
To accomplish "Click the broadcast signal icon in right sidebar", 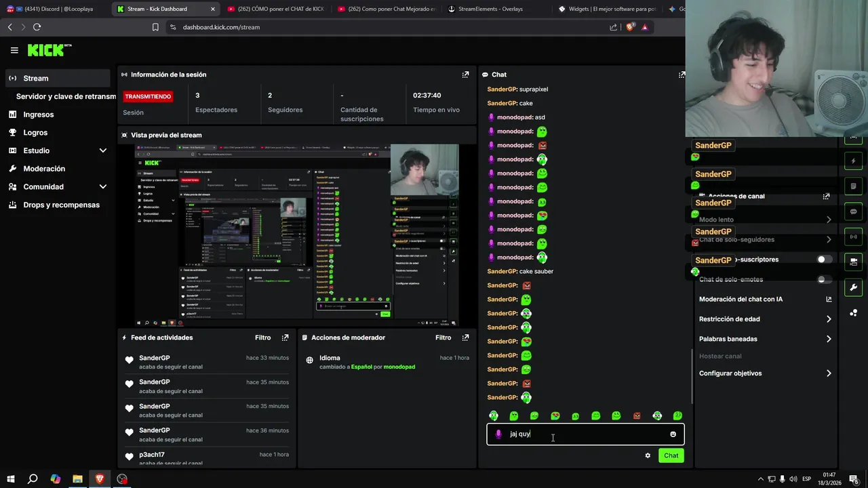I will coord(853,237).
